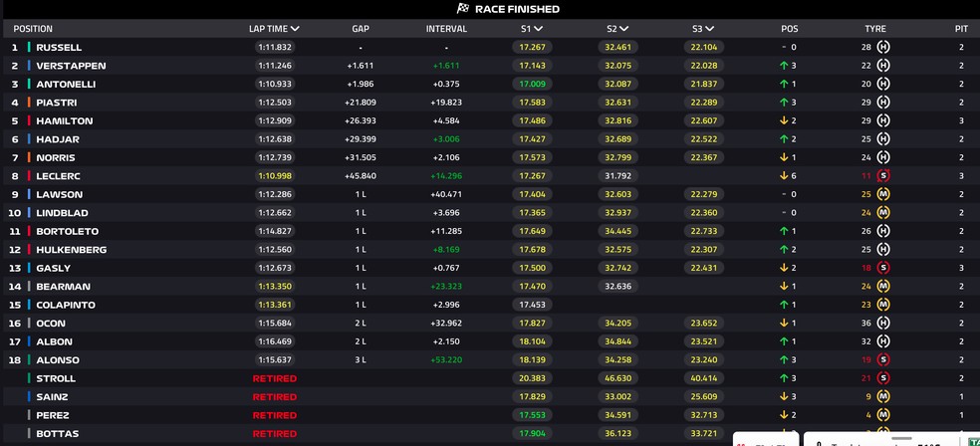Click Russell's teal team color bar
The height and width of the screenshot is (446, 980).
[29, 47]
